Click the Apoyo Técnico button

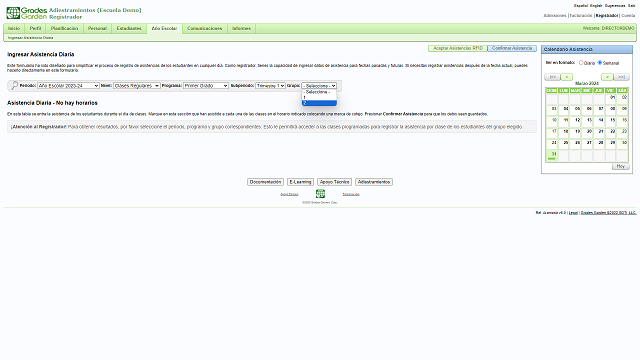[334, 182]
